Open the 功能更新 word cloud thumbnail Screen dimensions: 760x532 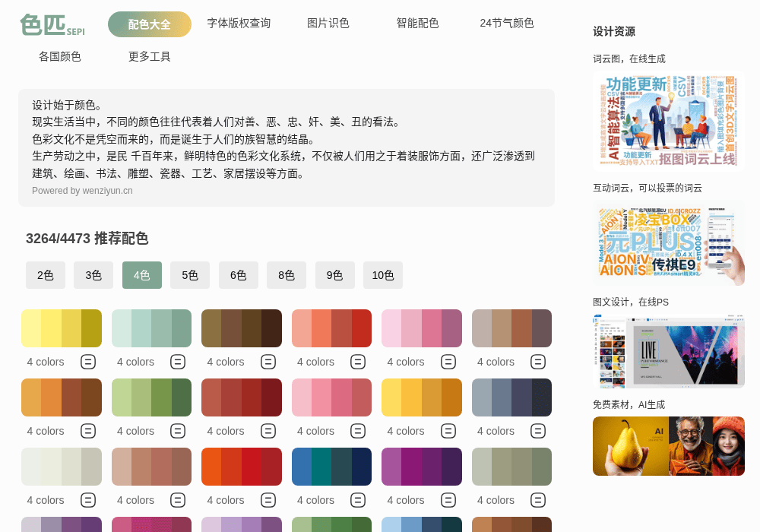[668, 121]
